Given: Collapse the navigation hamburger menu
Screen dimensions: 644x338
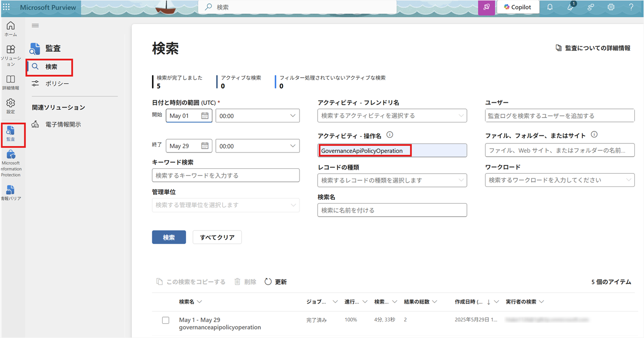Looking at the screenshot, I should (35, 25).
